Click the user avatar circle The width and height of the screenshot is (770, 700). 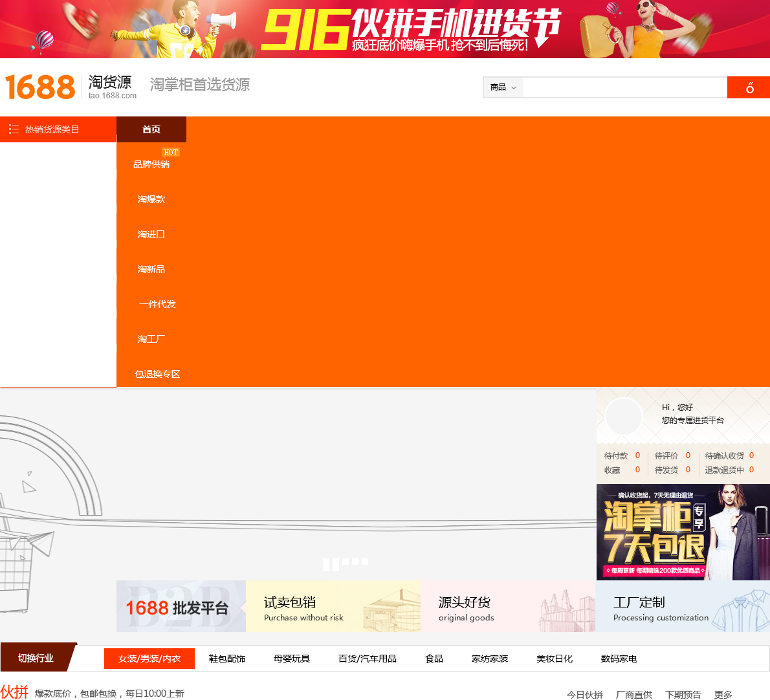pyautogui.click(x=624, y=416)
